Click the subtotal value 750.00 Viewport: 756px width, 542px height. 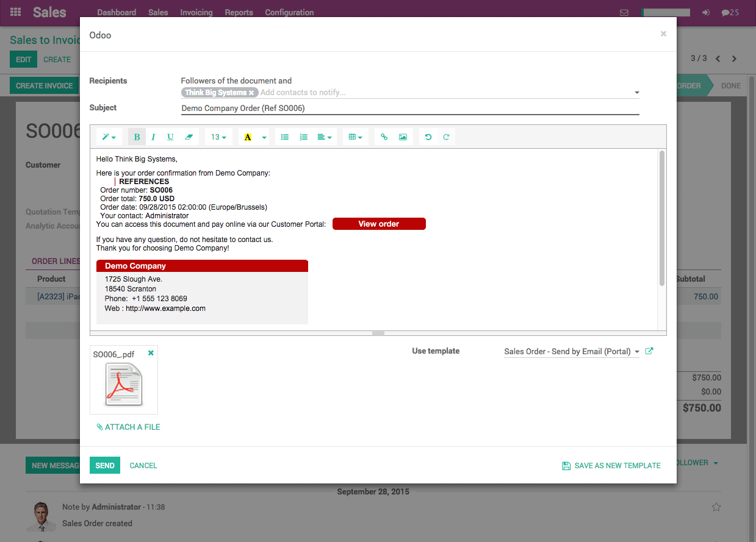click(x=706, y=296)
